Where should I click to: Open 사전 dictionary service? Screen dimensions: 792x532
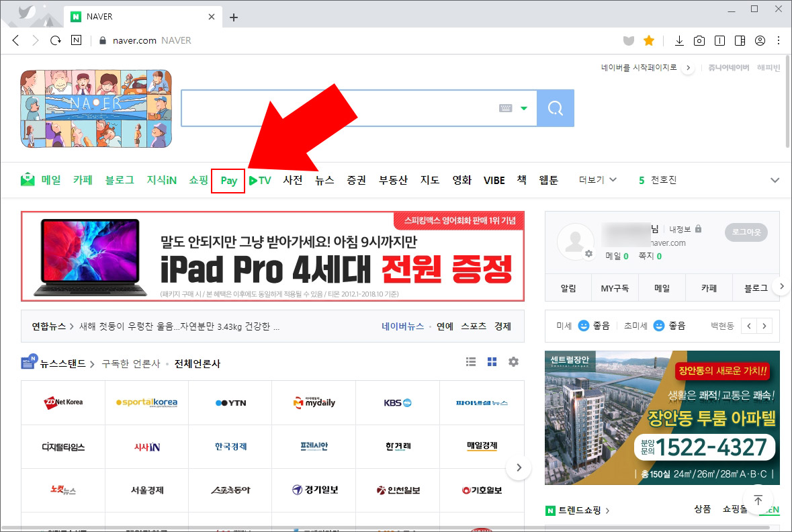(x=293, y=180)
